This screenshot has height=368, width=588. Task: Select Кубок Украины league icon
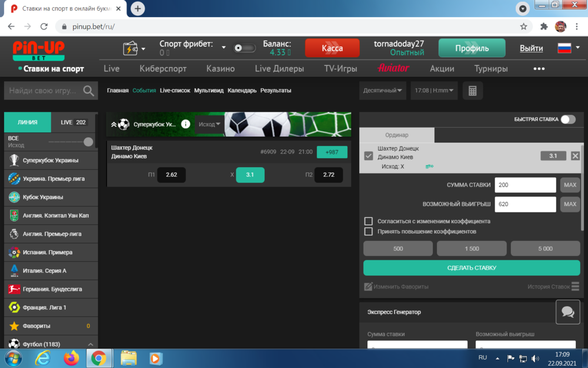[14, 197]
